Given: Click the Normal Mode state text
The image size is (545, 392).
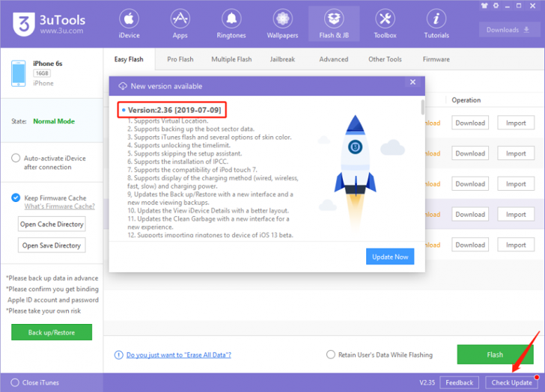Looking at the screenshot, I should (54, 121).
